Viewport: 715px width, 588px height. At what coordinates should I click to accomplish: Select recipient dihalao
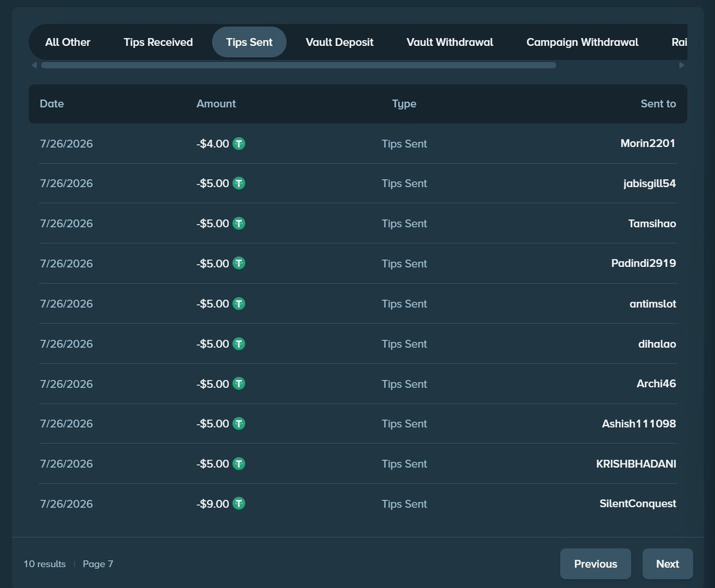click(657, 344)
